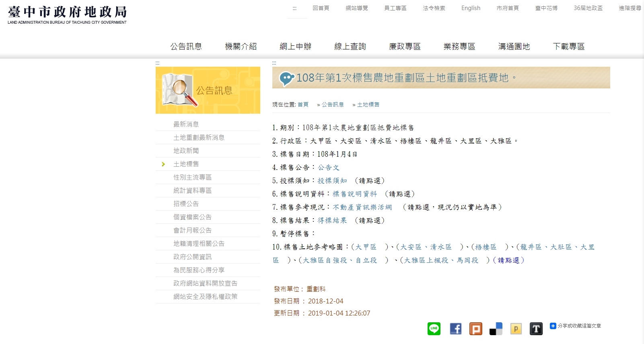Share page via Facebook icon
The width and height of the screenshot is (644, 344).
pos(455,329)
